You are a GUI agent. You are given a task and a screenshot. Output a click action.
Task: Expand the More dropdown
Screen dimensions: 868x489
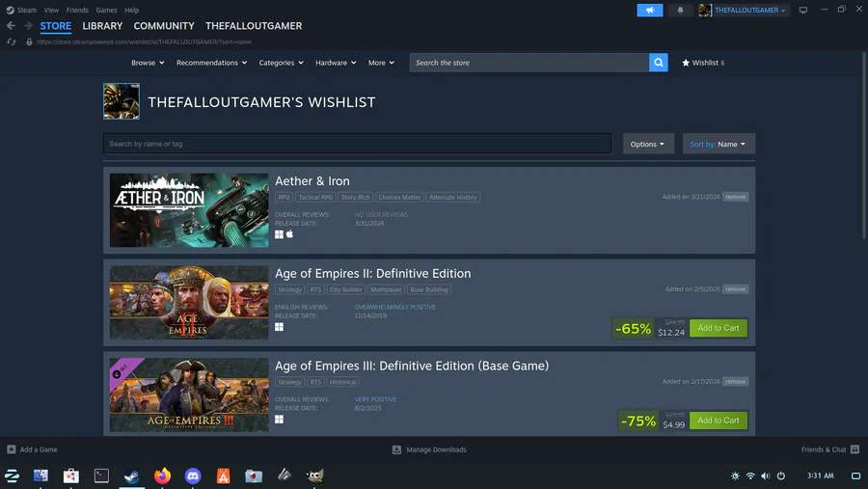coord(381,63)
